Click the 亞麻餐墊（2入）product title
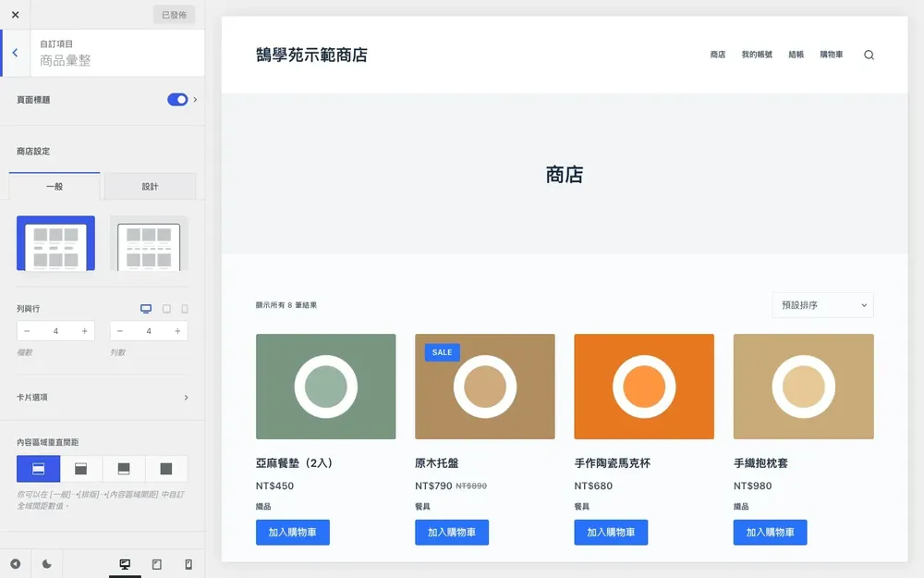 point(297,463)
